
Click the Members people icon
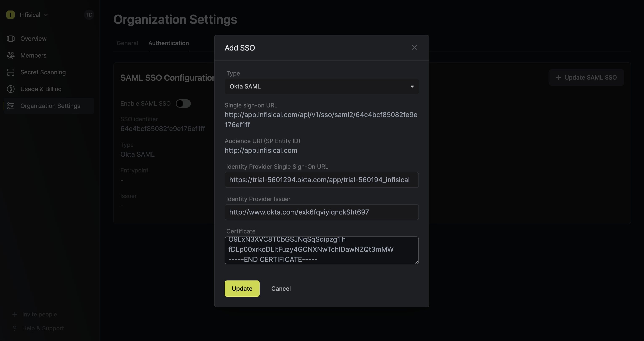click(11, 55)
